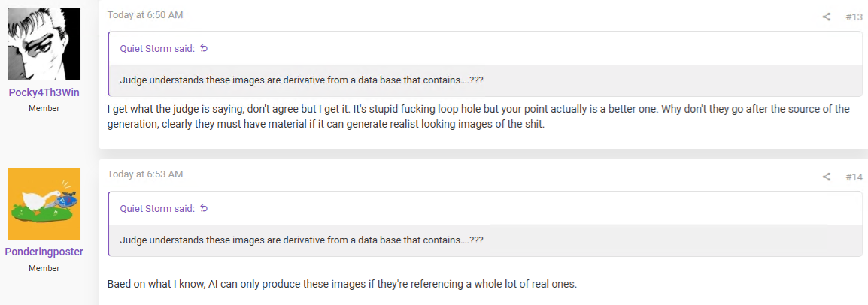Visit Ponderingposter's profile username link
The image size is (868, 305).
pyautogui.click(x=44, y=252)
